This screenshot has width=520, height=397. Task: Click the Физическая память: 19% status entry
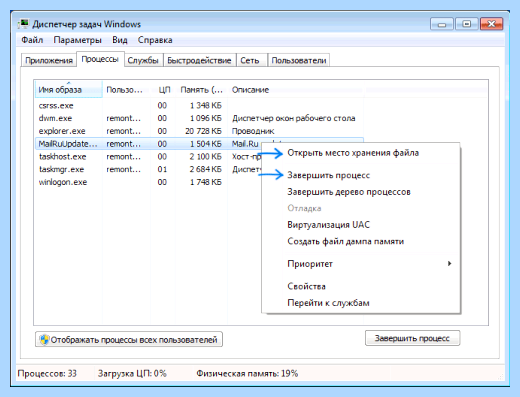coord(247,373)
